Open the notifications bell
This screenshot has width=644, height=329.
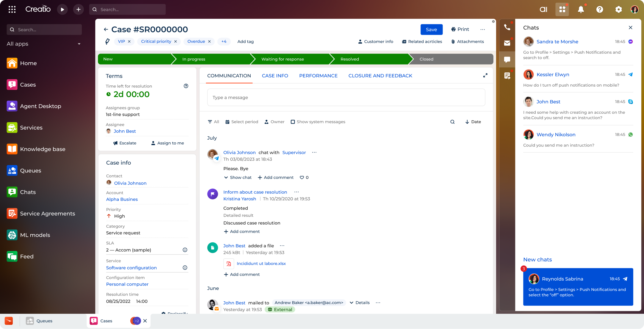(x=581, y=9)
